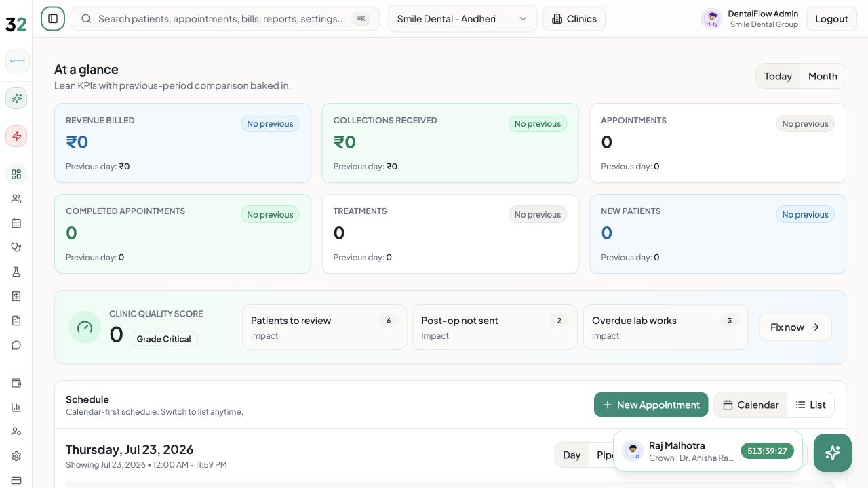This screenshot has height=488, width=868.
Task: Open the wallet sidebar icon
Action: click(16, 383)
